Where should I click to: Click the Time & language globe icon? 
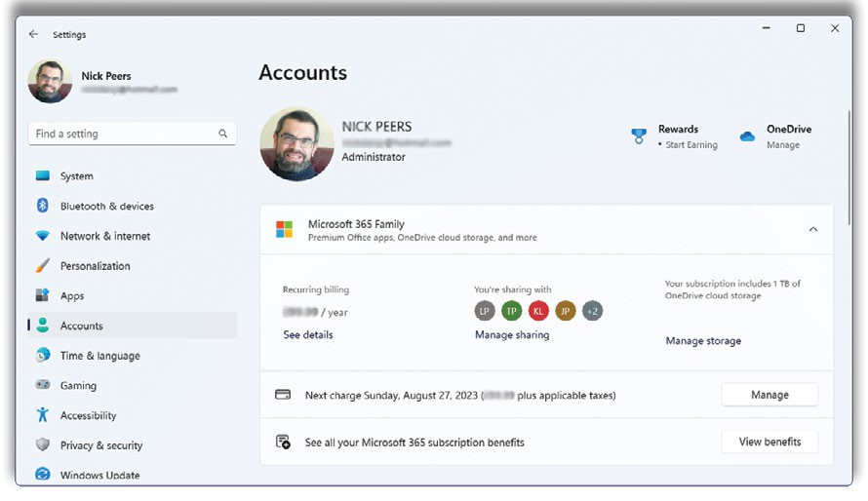43,355
